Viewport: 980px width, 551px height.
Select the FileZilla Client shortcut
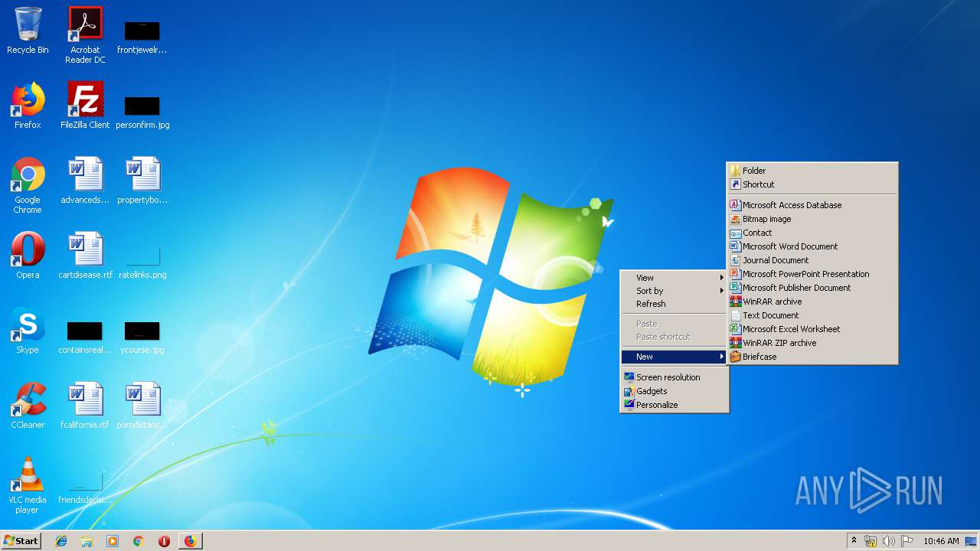(x=85, y=106)
